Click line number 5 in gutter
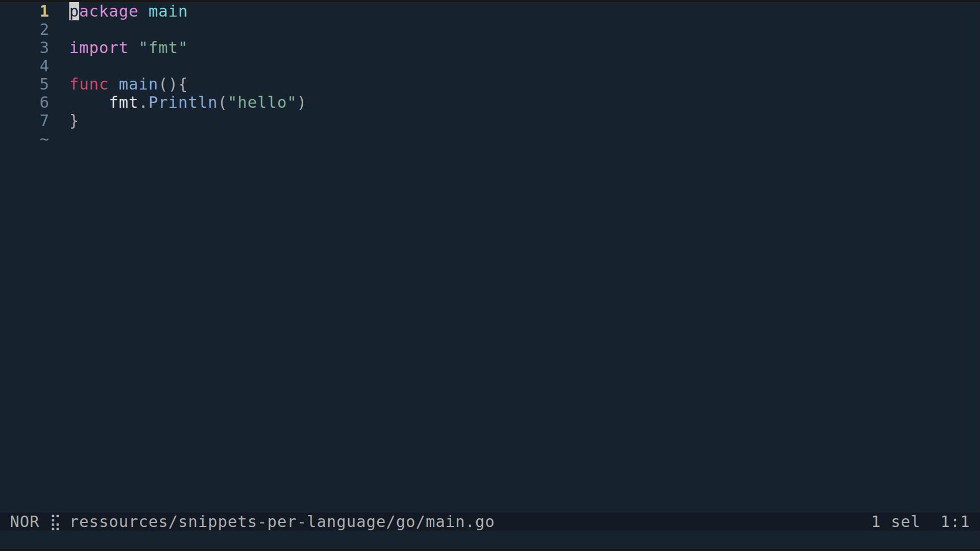Viewport: 980px width, 551px height. point(44,84)
